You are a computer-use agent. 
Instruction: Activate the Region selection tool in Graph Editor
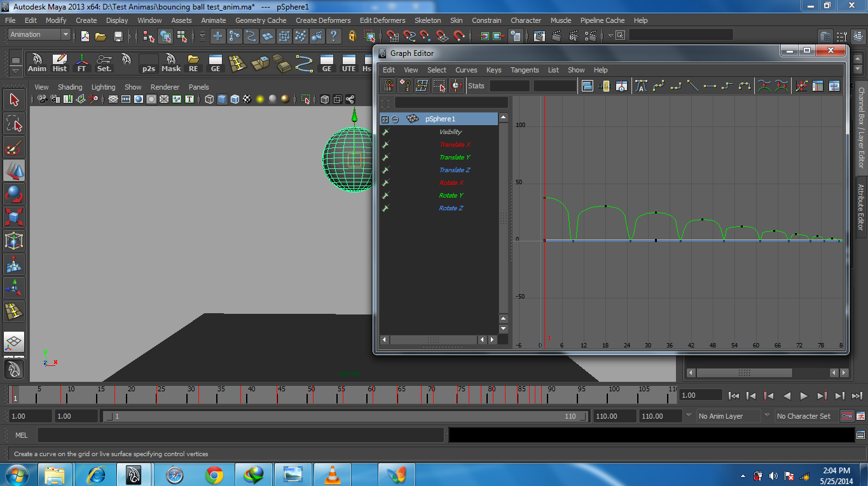(439, 86)
